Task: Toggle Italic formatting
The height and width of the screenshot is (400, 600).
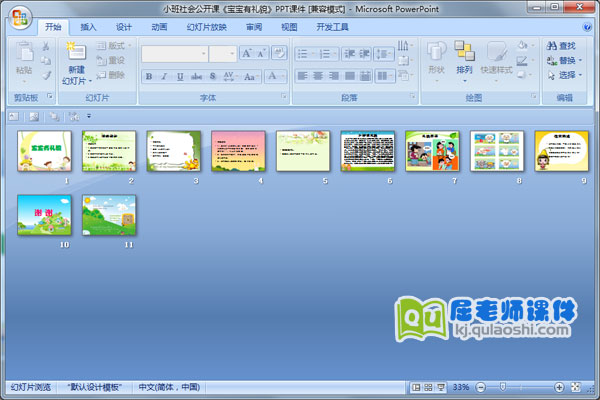Action: pyautogui.click(x=165, y=77)
